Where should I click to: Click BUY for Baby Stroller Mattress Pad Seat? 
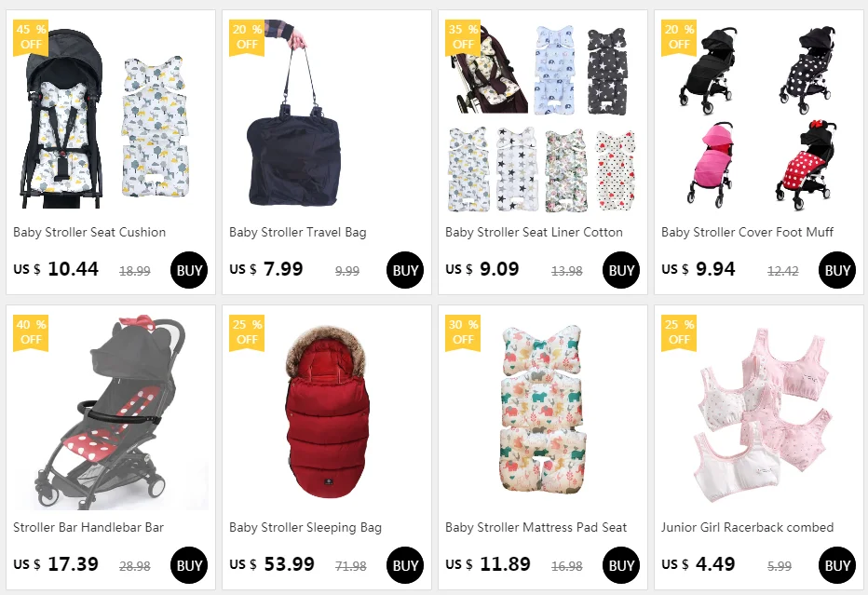click(x=621, y=565)
